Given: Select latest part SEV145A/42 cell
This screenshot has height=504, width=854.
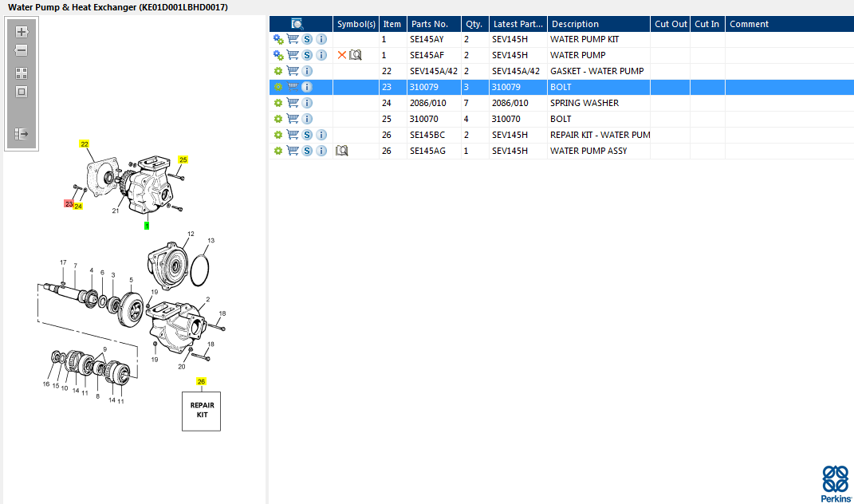Looking at the screenshot, I should click(x=518, y=71).
